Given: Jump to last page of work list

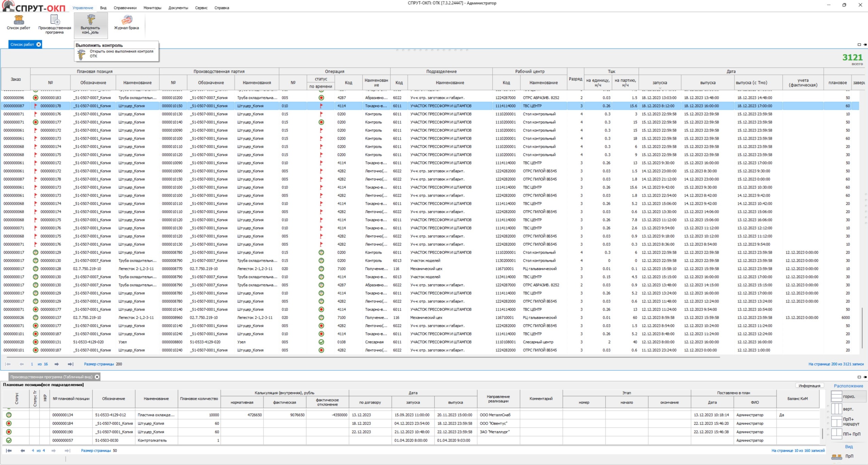Looking at the screenshot, I should [x=70, y=364].
